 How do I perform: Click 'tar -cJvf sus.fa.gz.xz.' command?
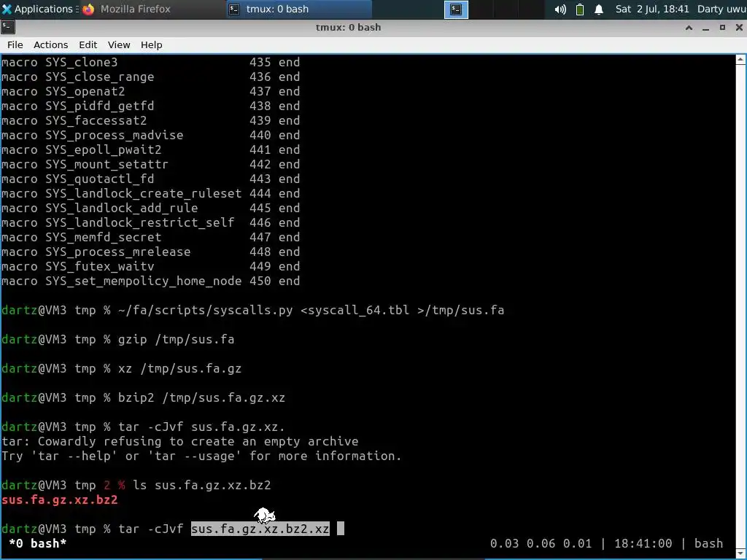pos(201,427)
